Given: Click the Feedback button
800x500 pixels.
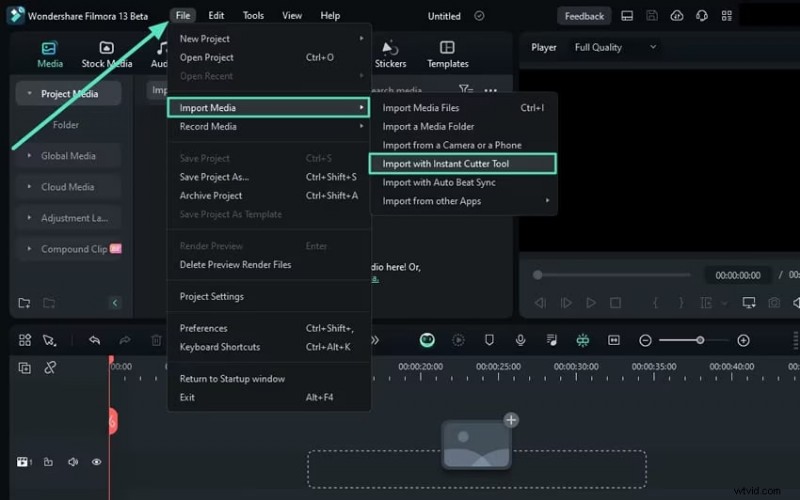Looking at the screenshot, I should [x=584, y=16].
